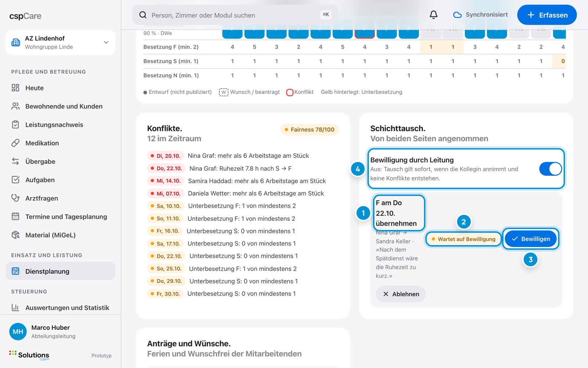Click the Synchronisiert cloud icon

[x=457, y=15]
